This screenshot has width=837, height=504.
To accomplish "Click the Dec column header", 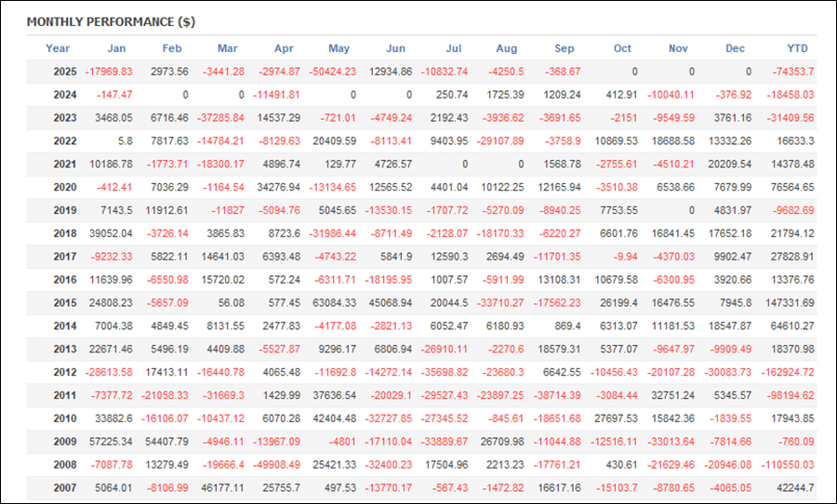I will 735,48.
